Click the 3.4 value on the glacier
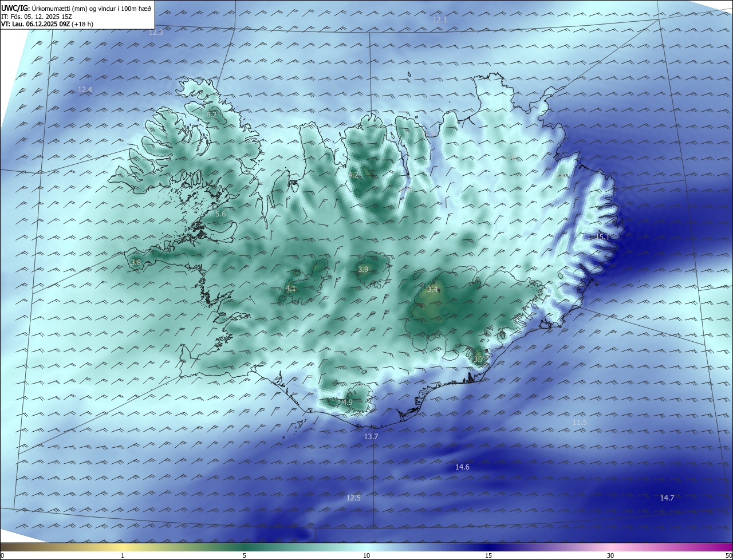This screenshot has width=733, height=560. pyautogui.click(x=432, y=290)
